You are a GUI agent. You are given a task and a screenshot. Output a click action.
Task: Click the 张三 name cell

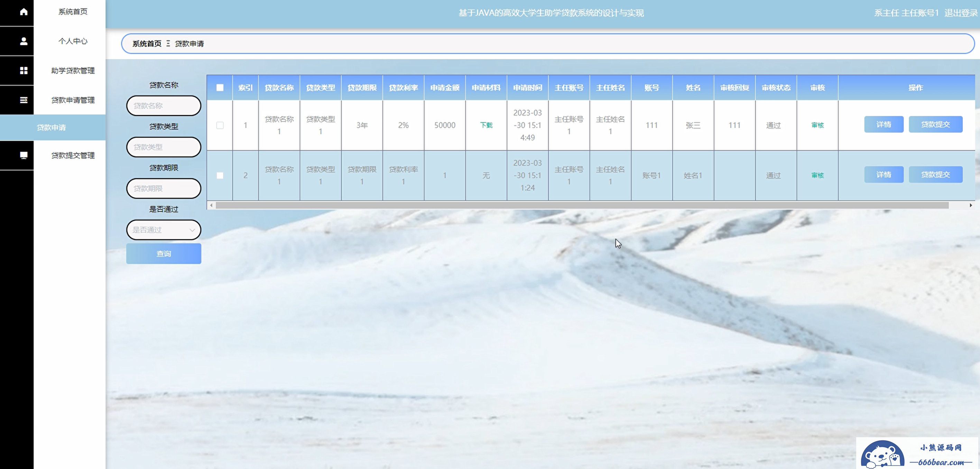coord(693,125)
